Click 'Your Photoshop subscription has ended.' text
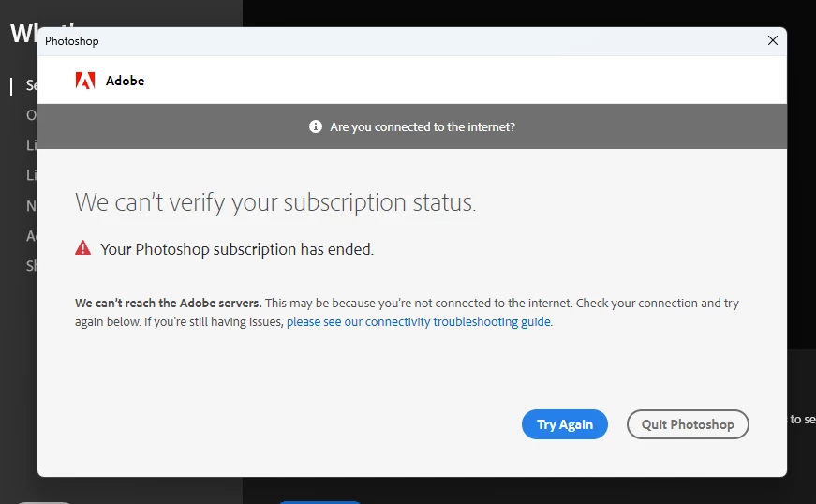Image resolution: width=816 pixels, height=504 pixels. point(237,250)
